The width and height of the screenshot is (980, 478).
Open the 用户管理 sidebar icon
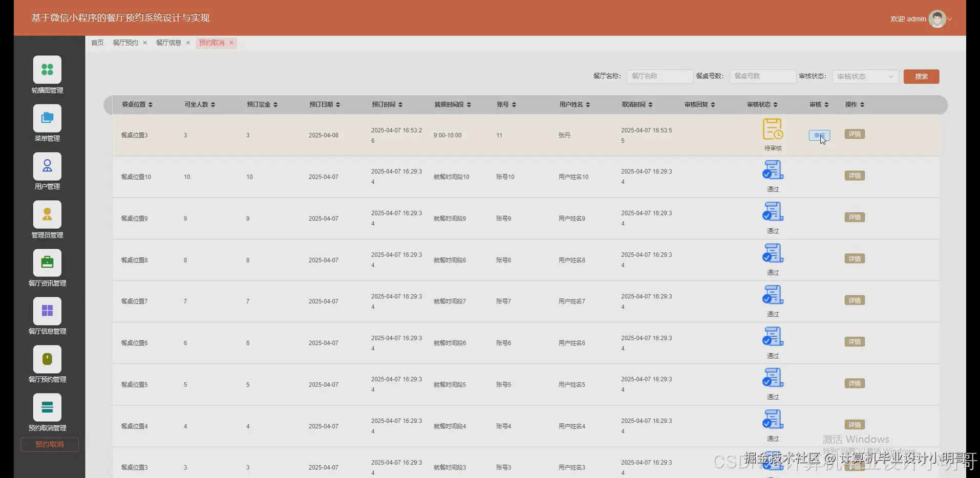click(x=47, y=166)
